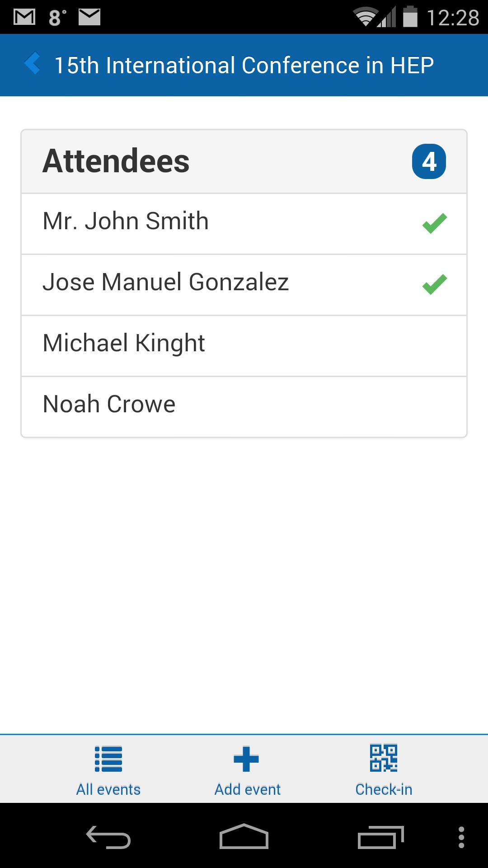Toggle Jose Manuel Gonzalez's green checkmark

(434, 284)
